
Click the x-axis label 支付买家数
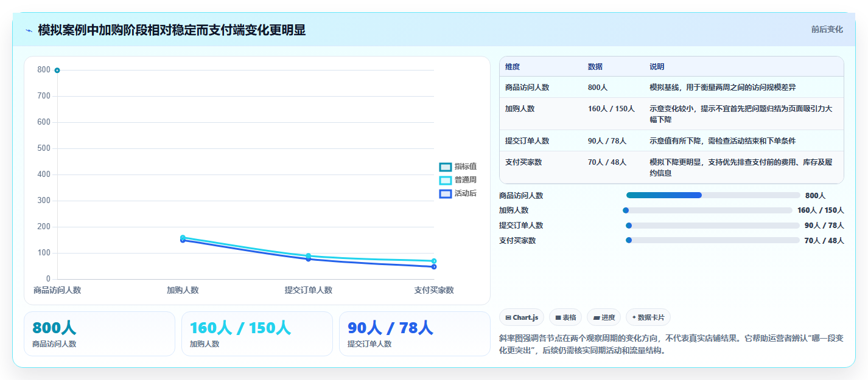point(434,290)
